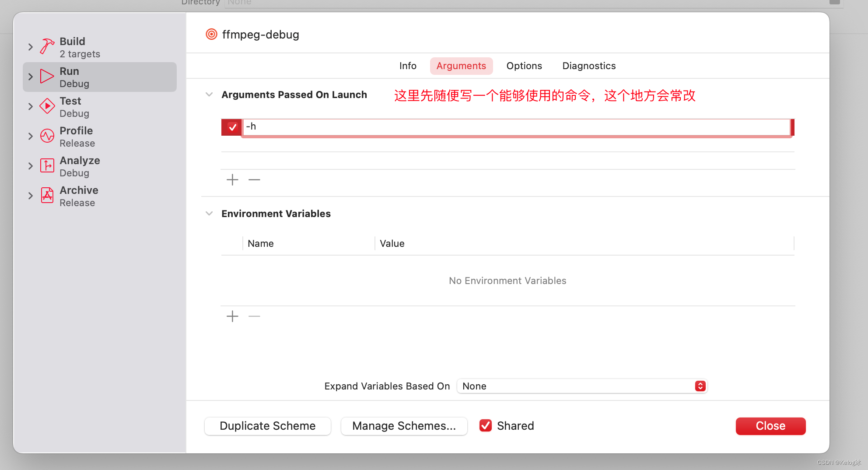The width and height of the screenshot is (868, 470).
Task: Select the Build 2 targets row
Action: pyautogui.click(x=100, y=47)
